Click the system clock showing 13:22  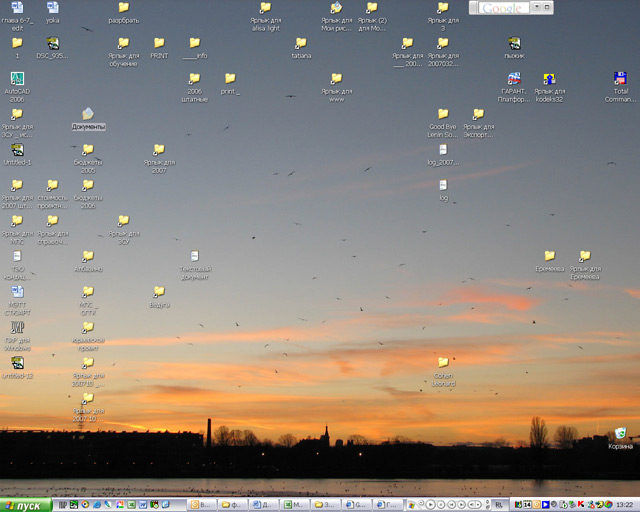624,505
